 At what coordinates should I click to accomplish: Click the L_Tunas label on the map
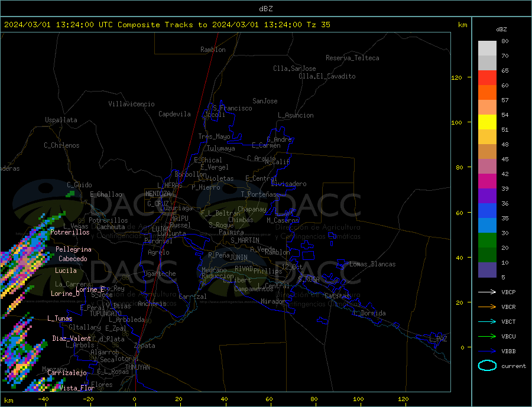point(60,318)
